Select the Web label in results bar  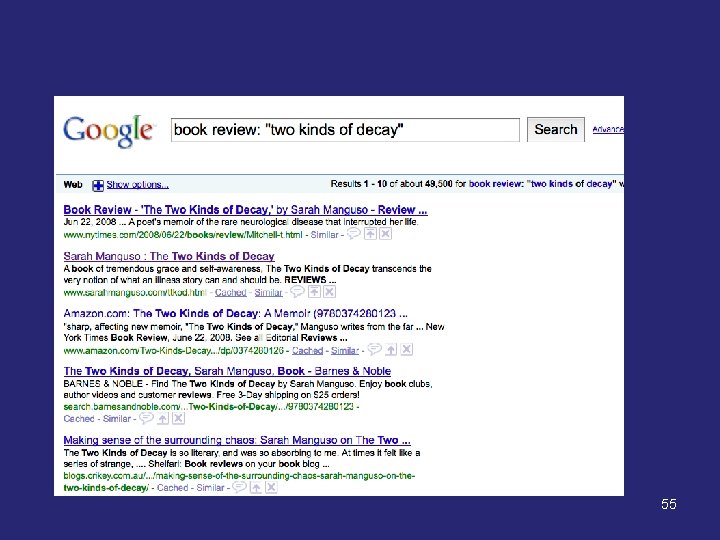point(73,185)
